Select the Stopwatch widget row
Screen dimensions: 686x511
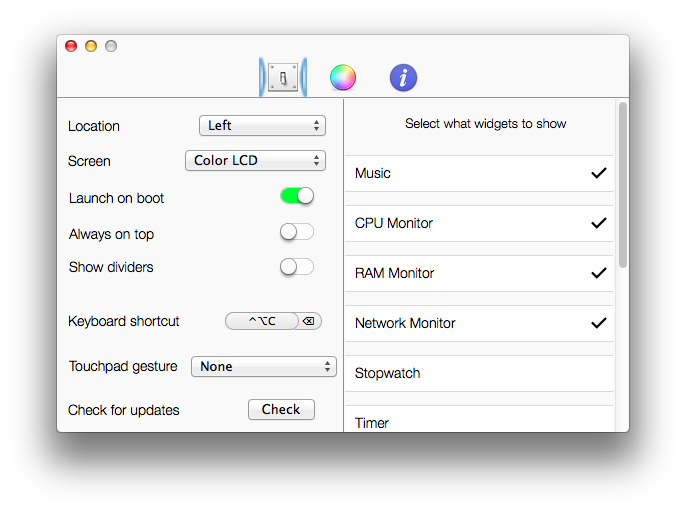click(479, 373)
